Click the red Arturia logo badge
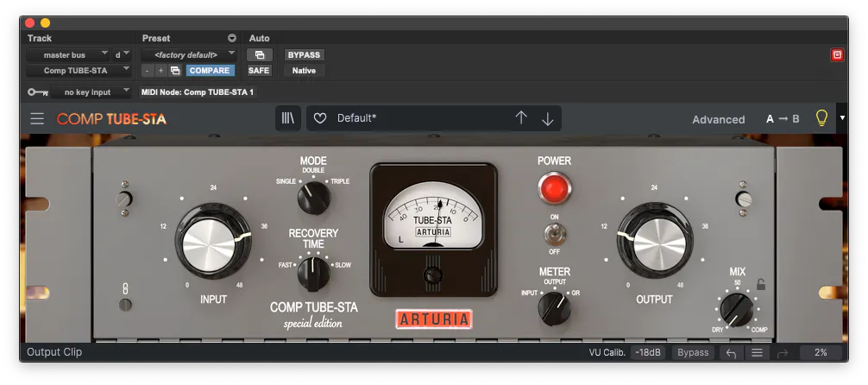 click(x=434, y=319)
